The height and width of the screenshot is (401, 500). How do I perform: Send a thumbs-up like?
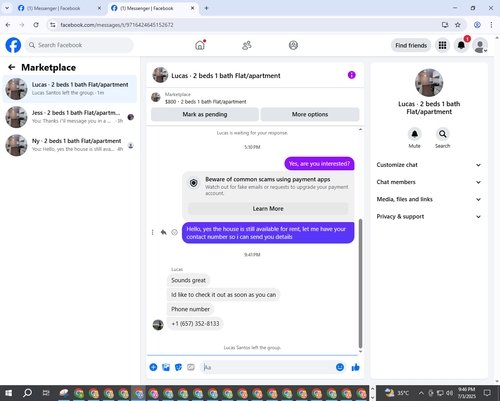coord(356,367)
